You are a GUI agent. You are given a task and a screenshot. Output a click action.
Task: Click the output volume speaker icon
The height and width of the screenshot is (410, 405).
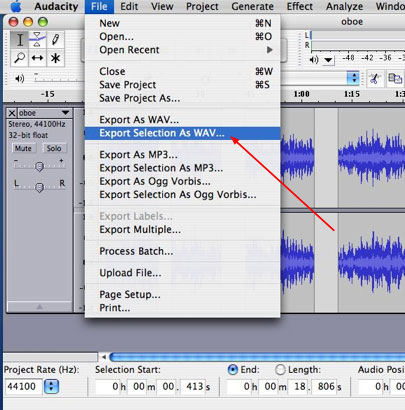click(x=20, y=78)
